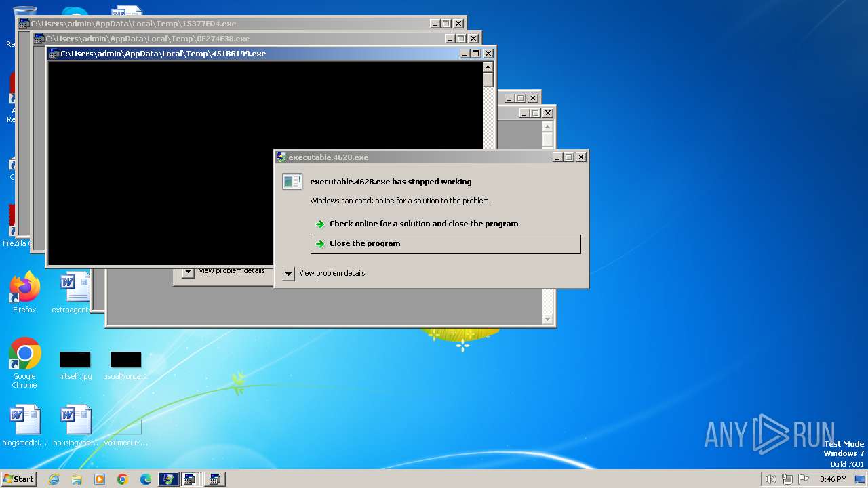The height and width of the screenshot is (488, 868).
Task: Select the housingyah... Word document
Action: [x=75, y=426]
